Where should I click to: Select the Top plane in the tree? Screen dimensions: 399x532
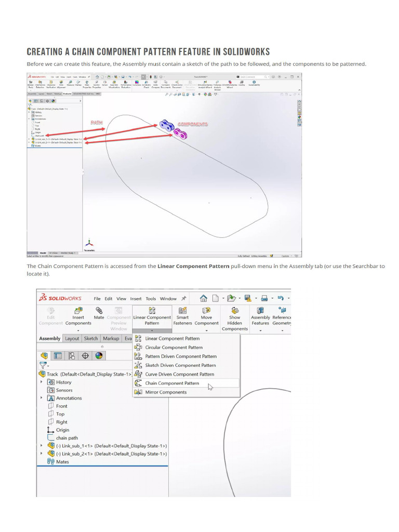56,414
